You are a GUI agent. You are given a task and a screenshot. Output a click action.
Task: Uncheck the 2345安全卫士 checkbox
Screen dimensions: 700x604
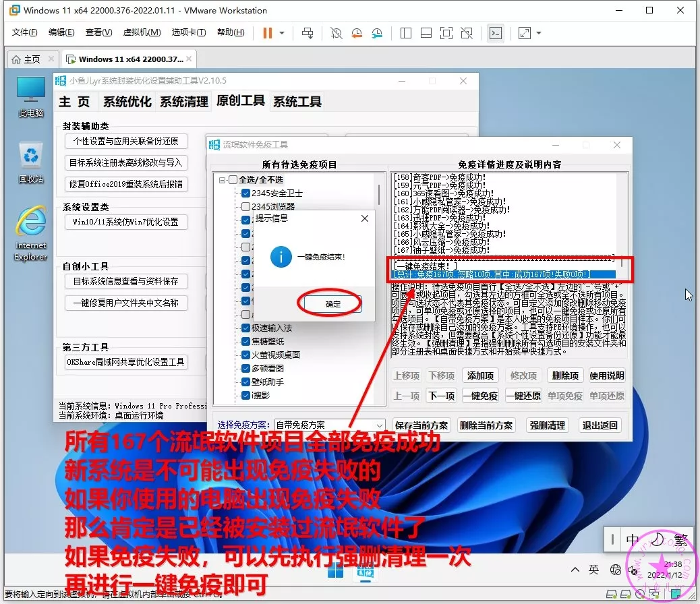246,193
